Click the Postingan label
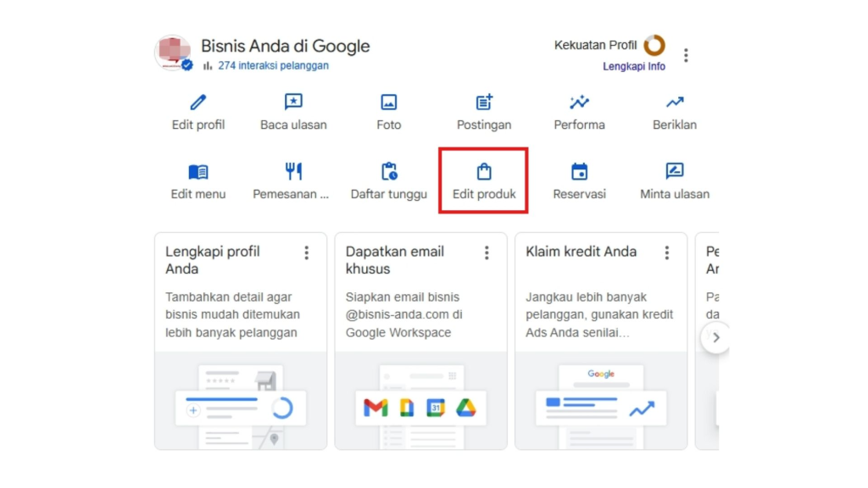Image resolution: width=868 pixels, height=488 pixels. [484, 125]
